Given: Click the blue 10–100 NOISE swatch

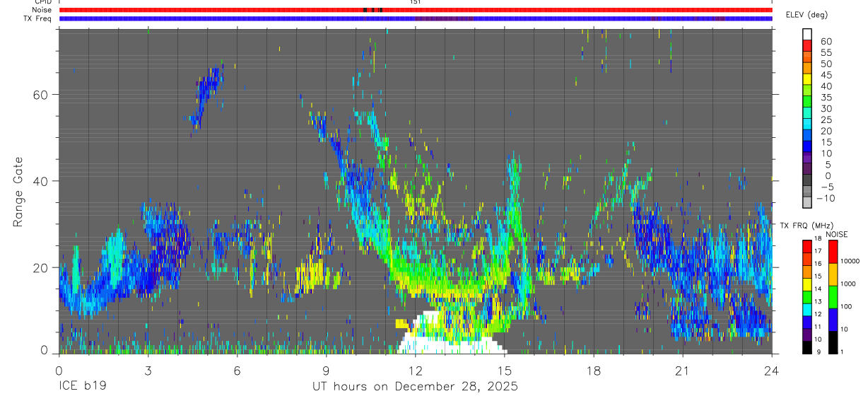Looking at the screenshot, I should pyautogui.click(x=833, y=320).
